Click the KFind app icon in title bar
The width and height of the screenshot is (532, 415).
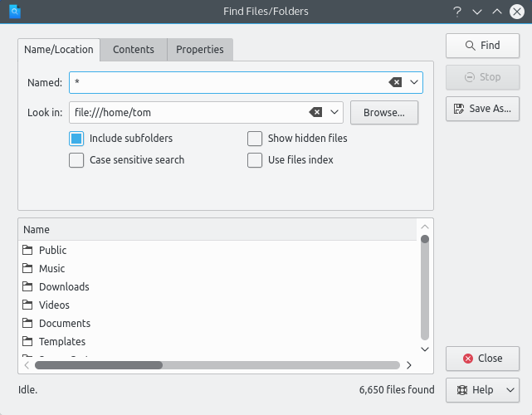[x=13, y=12]
